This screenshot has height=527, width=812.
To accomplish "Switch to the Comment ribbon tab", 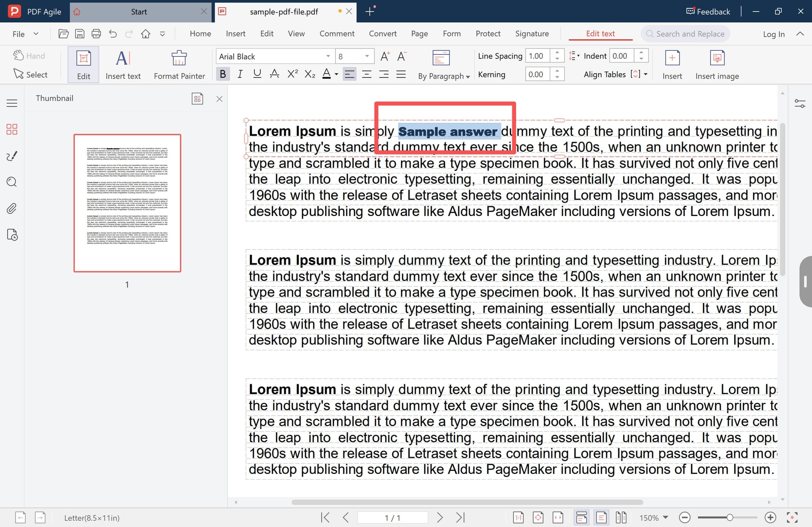I will [337, 34].
